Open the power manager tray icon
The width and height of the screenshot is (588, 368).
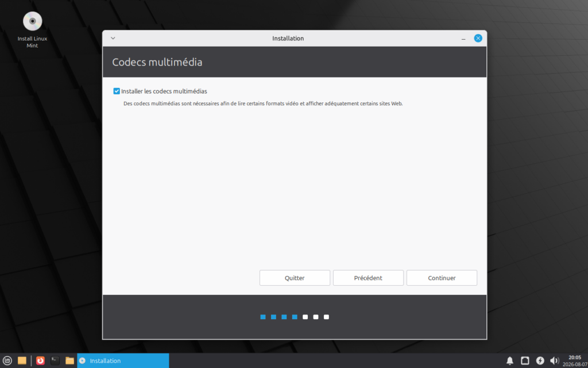[x=540, y=361]
